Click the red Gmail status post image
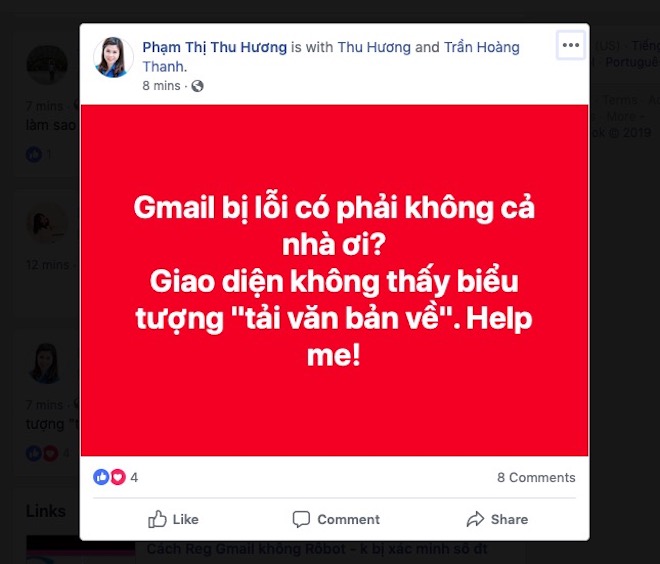This screenshot has width=660, height=564. click(x=334, y=280)
